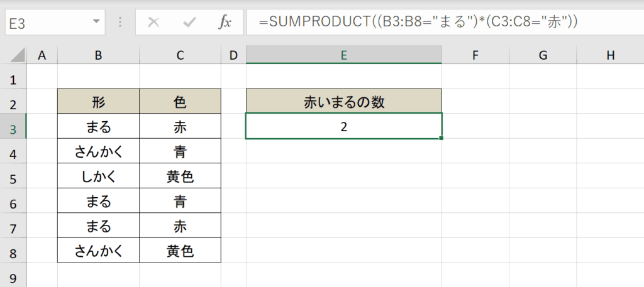Select column B header
The width and height of the screenshot is (644, 287).
(98, 55)
